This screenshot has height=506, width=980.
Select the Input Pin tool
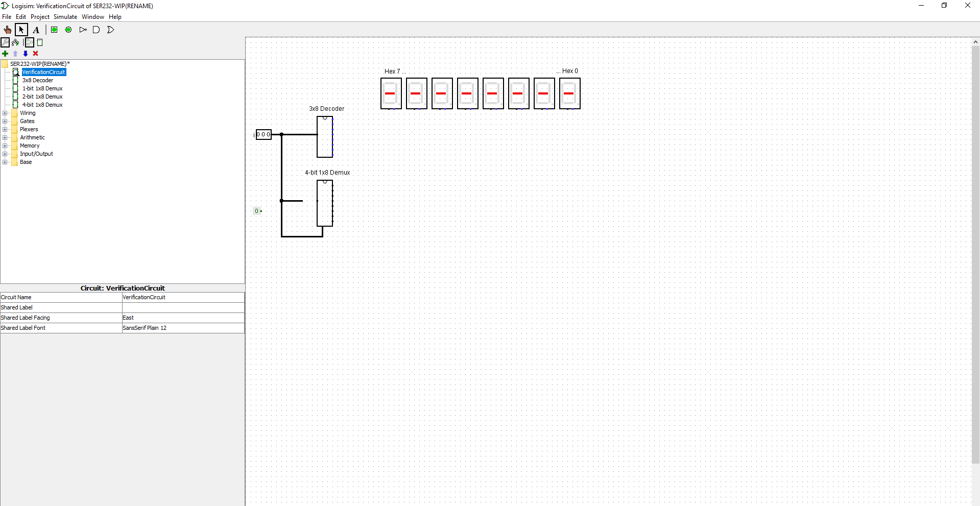54,30
